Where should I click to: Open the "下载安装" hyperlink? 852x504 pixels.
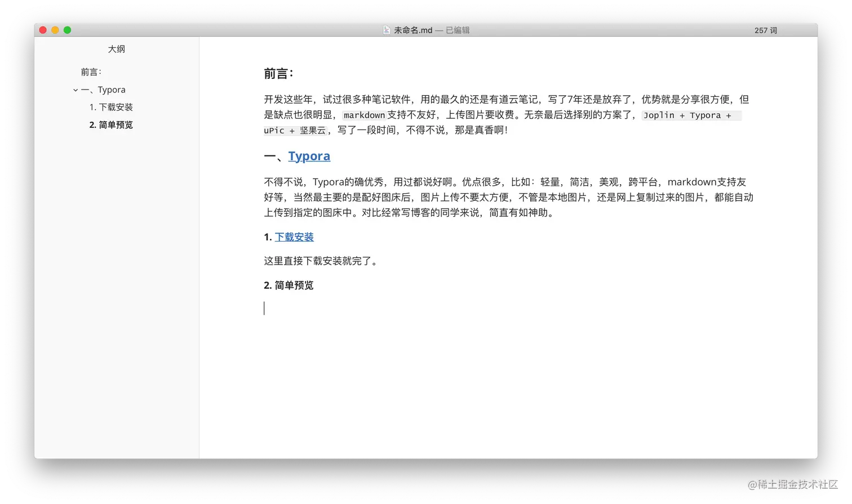294,237
